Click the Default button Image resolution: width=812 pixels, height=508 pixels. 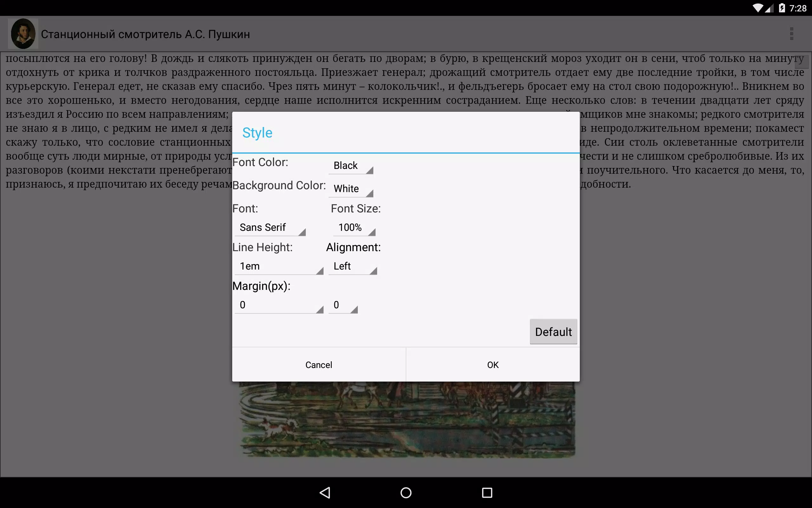553,331
